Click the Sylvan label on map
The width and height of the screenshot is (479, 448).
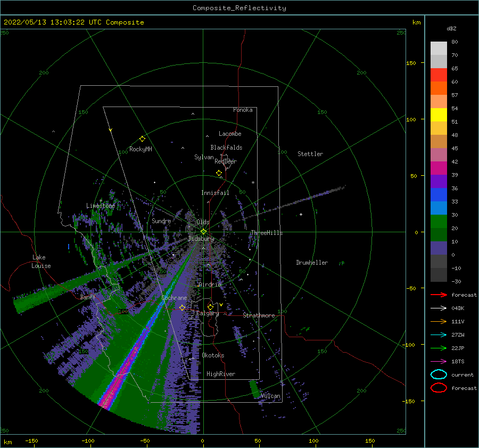click(x=204, y=157)
